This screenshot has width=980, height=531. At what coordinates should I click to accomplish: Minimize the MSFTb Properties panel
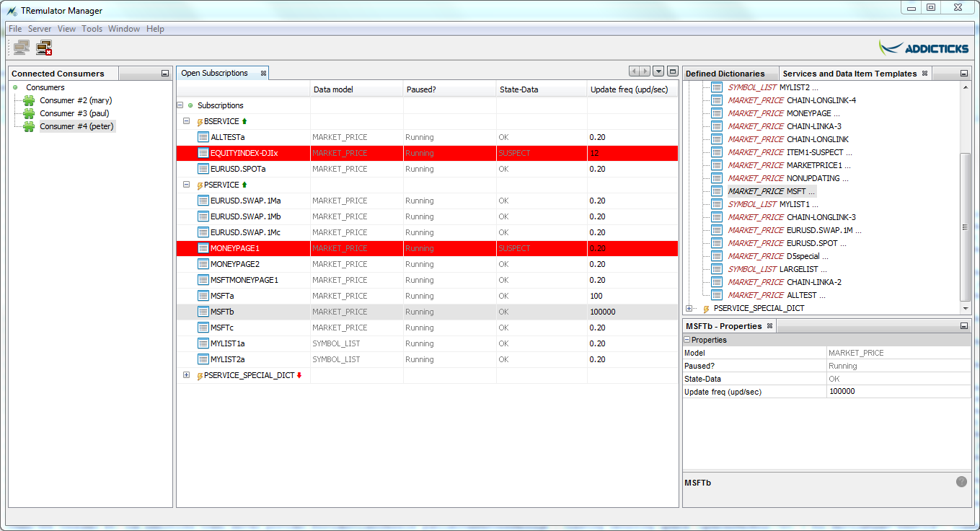click(964, 326)
